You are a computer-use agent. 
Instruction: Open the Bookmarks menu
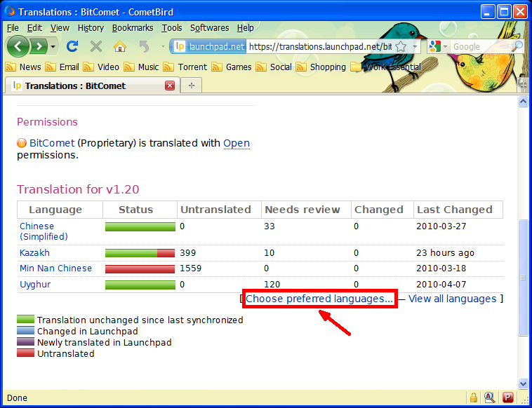point(132,28)
